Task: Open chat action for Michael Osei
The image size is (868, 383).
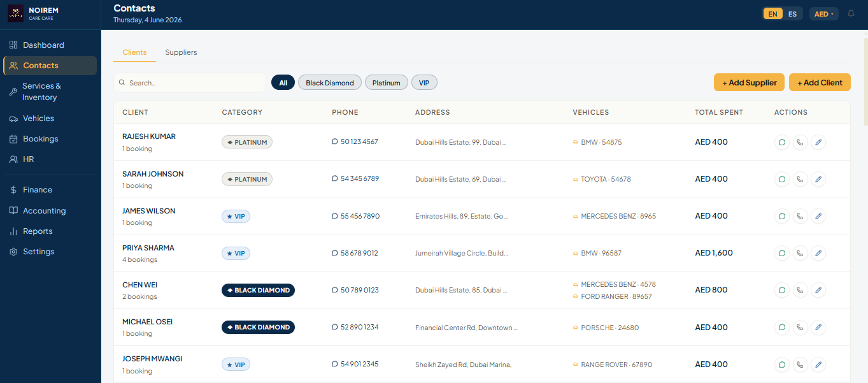Action: [x=781, y=327]
